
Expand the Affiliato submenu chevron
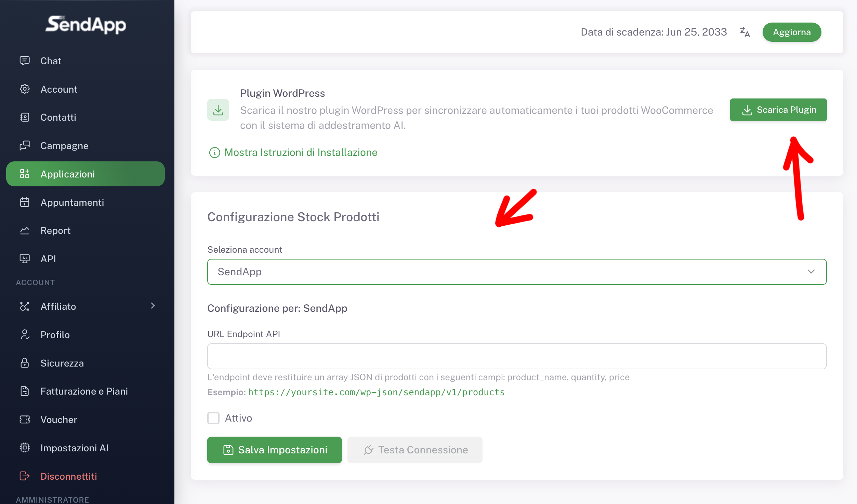[153, 306]
